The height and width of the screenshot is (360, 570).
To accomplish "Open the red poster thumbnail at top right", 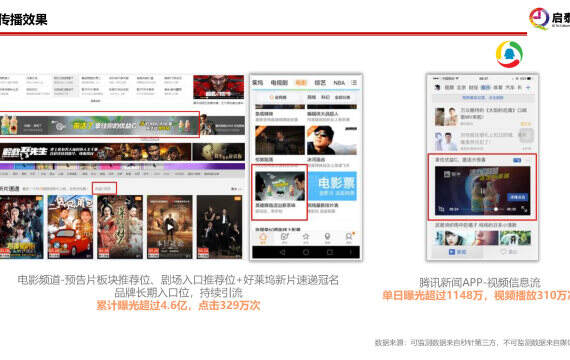I will [x=218, y=87].
